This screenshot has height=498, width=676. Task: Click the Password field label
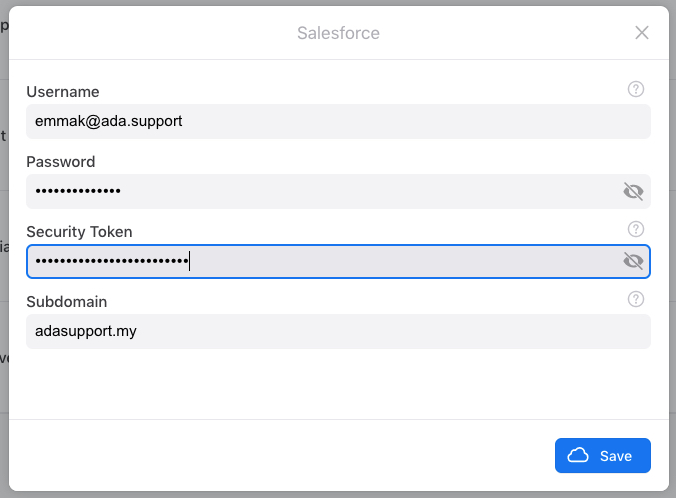pyautogui.click(x=61, y=162)
